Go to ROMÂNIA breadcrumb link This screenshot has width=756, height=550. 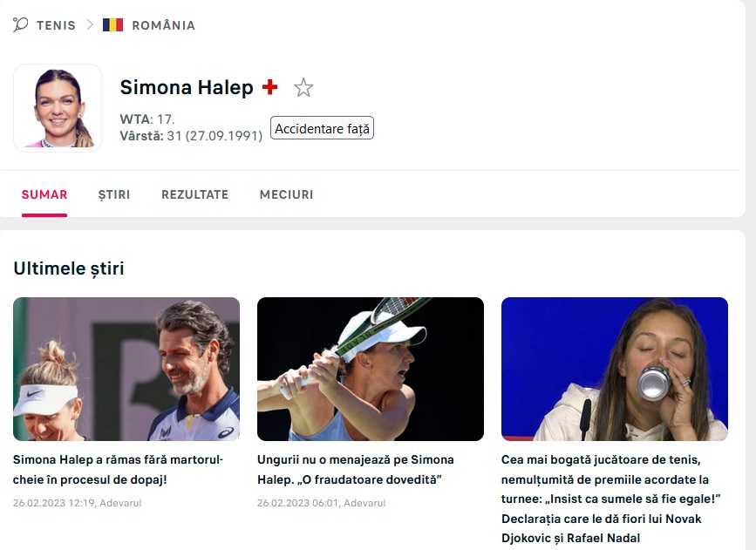pos(163,25)
